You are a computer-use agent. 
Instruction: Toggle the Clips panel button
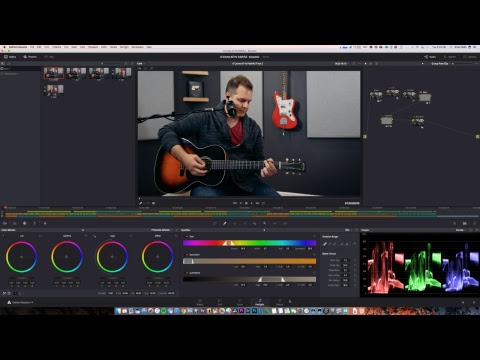(x=49, y=57)
